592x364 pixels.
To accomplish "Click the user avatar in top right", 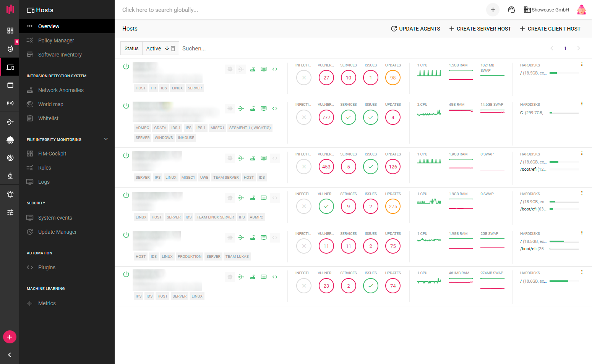I will [581, 10].
